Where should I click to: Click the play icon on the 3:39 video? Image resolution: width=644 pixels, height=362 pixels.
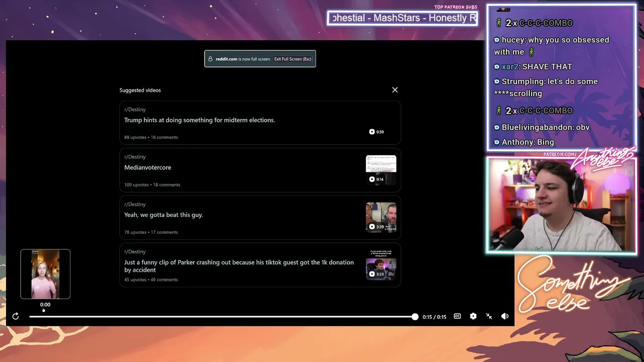tap(372, 227)
